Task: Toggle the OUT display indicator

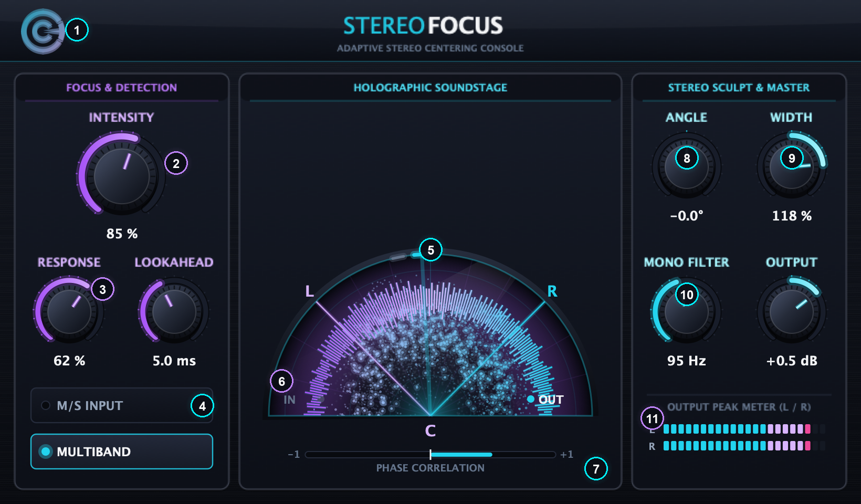Action: tap(545, 400)
